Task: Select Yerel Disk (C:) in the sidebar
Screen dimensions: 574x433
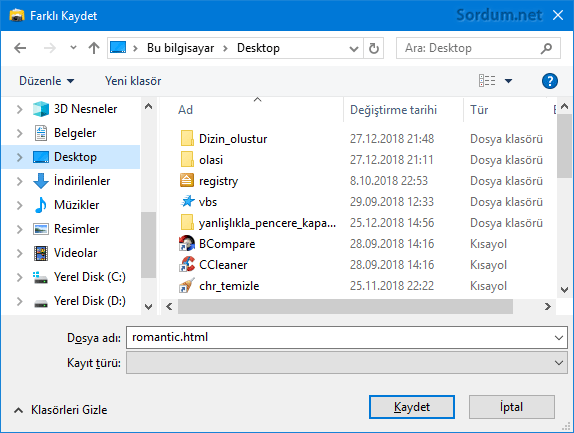Action: pyautogui.click(x=79, y=277)
